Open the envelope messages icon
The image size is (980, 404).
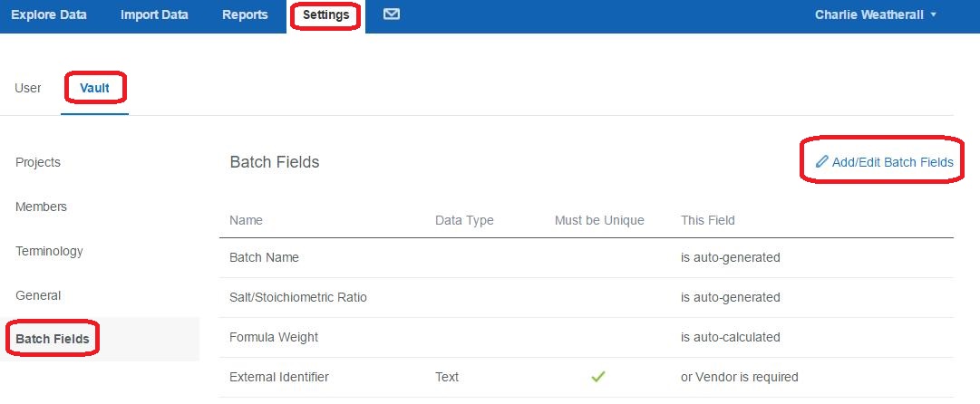(x=392, y=14)
